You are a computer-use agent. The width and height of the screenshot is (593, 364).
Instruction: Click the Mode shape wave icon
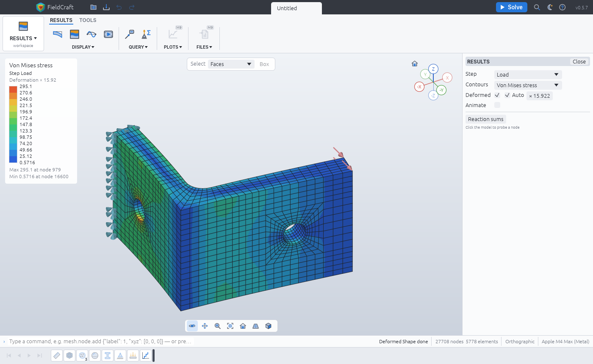(x=91, y=34)
